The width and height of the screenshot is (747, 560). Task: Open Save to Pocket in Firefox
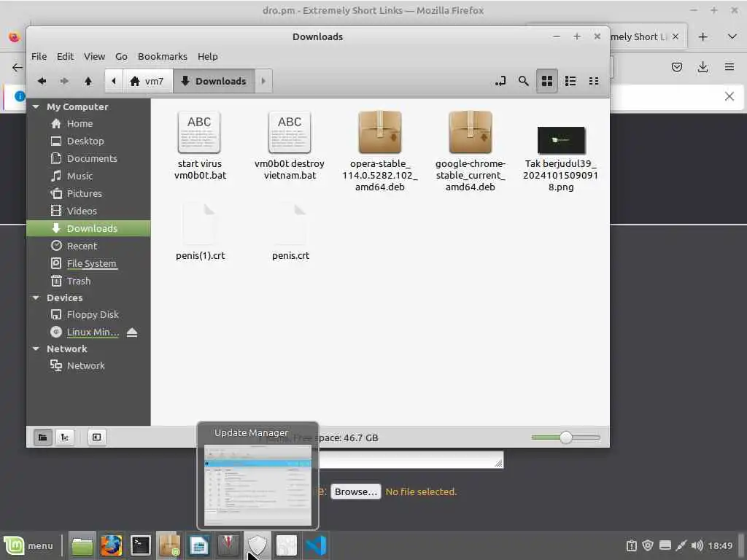[676, 67]
